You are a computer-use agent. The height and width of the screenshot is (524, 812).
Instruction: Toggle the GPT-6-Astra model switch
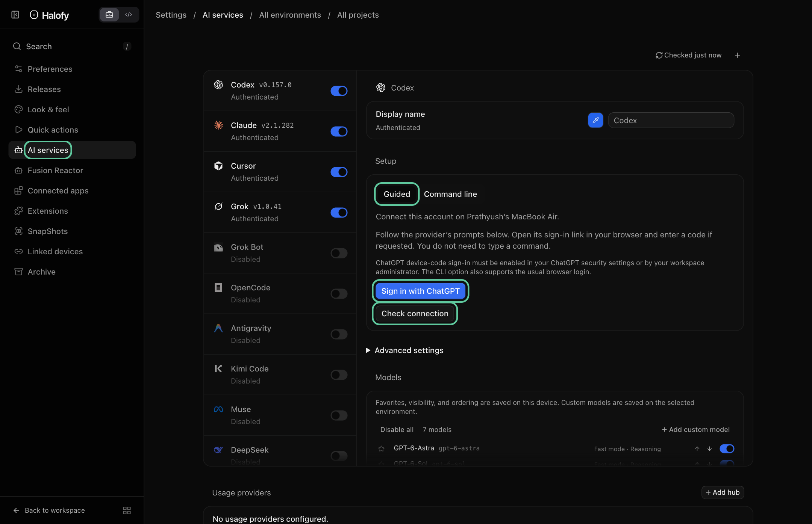pos(727,448)
